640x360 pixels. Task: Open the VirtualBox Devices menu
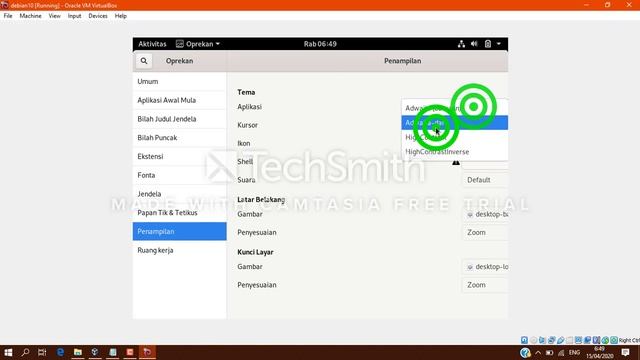click(98, 16)
